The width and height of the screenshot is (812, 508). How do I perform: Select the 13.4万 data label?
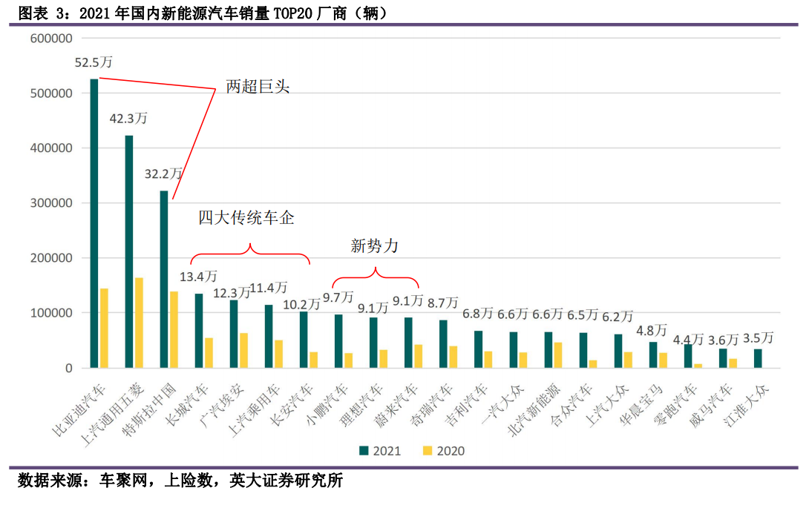199,277
